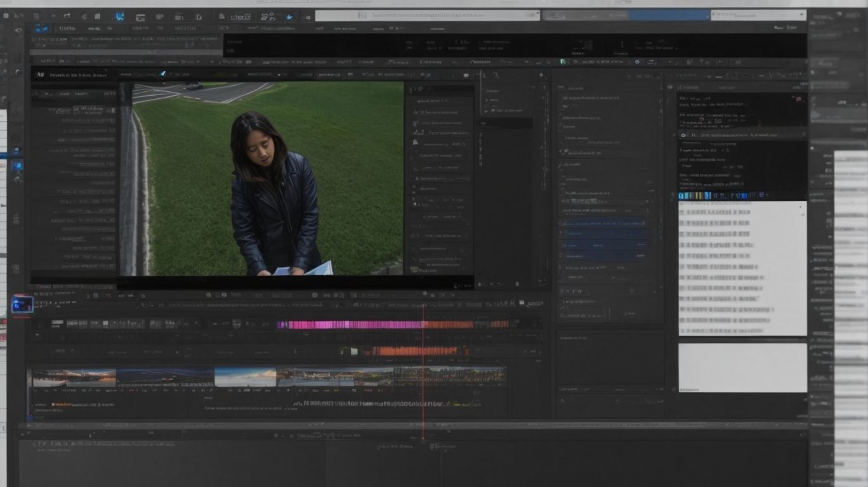Select the first sunset thumbnail in filmstrip
Viewport: 868px width, 487px height.
coord(74,377)
